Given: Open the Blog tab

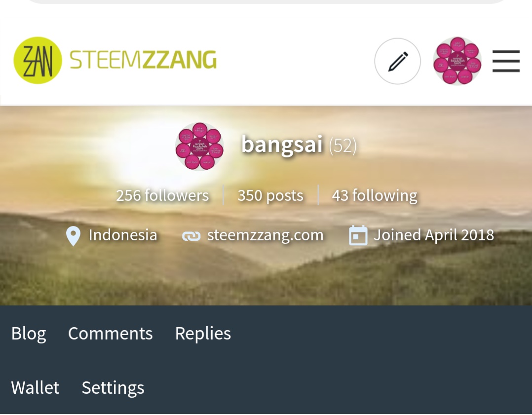Looking at the screenshot, I should (29, 333).
